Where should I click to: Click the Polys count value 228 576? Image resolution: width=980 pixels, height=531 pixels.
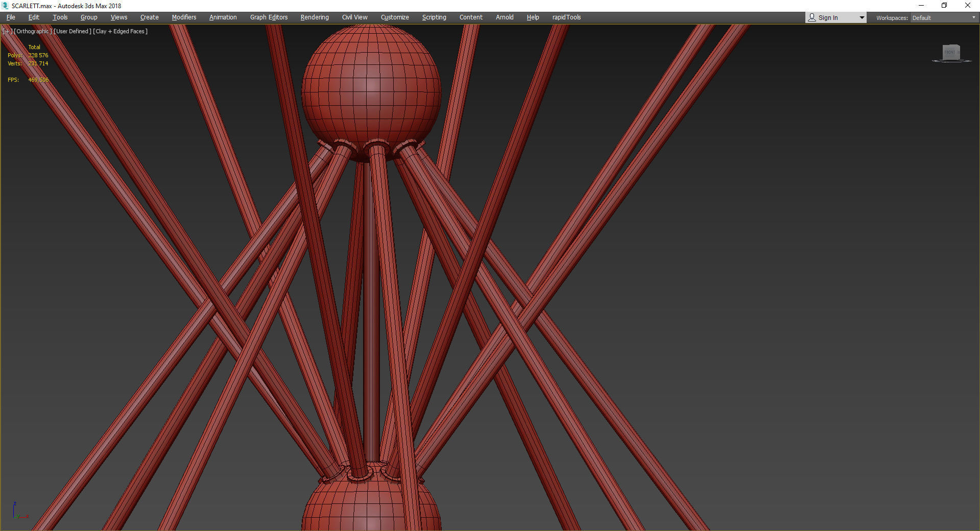pyautogui.click(x=38, y=55)
